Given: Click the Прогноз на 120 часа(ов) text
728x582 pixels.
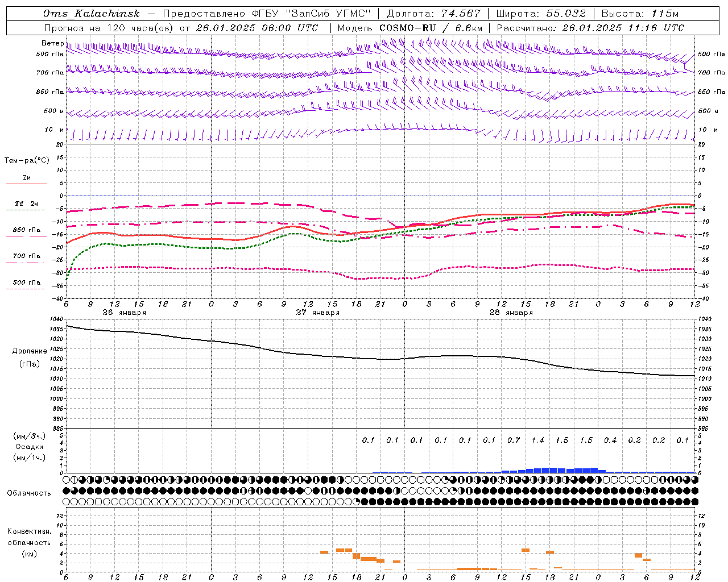Looking at the screenshot, I should [x=110, y=28].
